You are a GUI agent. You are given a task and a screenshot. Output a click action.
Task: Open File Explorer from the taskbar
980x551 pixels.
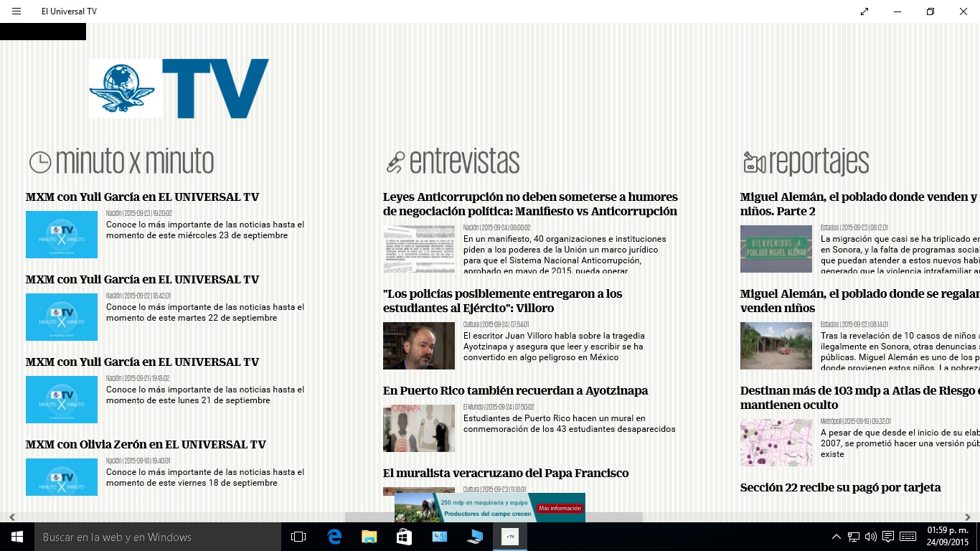tap(369, 537)
